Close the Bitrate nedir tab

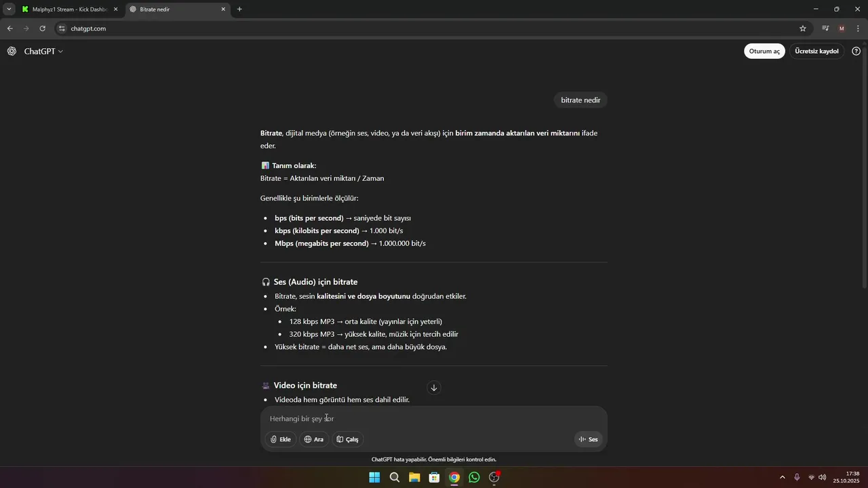224,9
